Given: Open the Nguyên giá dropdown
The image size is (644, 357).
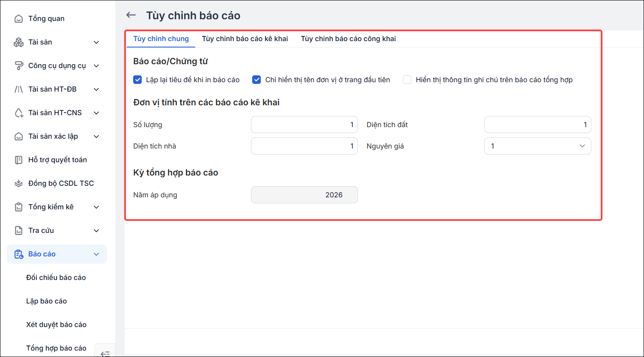Looking at the screenshot, I should [537, 146].
